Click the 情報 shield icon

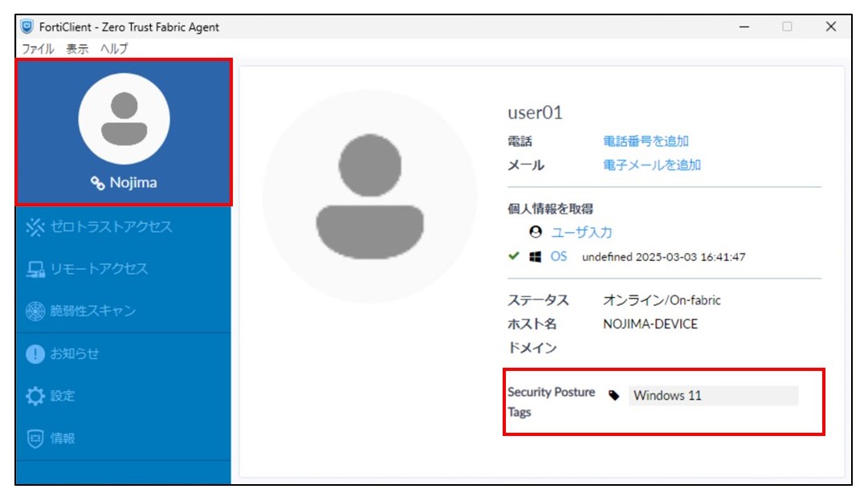click(35, 438)
